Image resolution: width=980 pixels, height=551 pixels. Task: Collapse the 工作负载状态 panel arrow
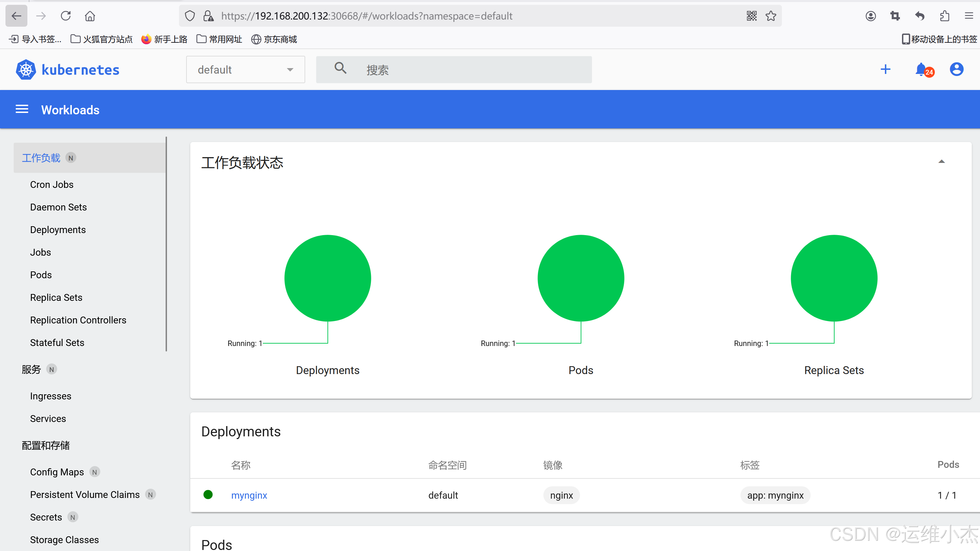pyautogui.click(x=941, y=162)
